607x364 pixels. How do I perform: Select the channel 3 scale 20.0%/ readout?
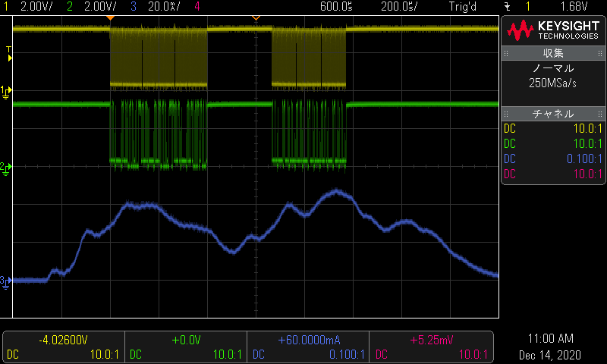[x=164, y=6]
